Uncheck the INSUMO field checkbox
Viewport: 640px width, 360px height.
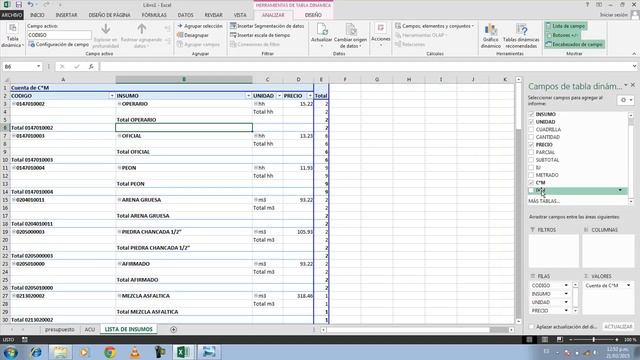pos(531,114)
